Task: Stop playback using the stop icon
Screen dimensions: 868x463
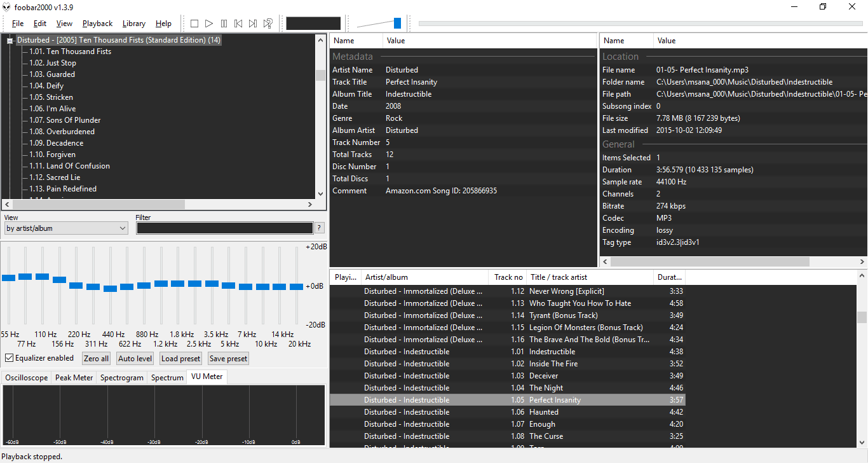Action: coord(194,23)
